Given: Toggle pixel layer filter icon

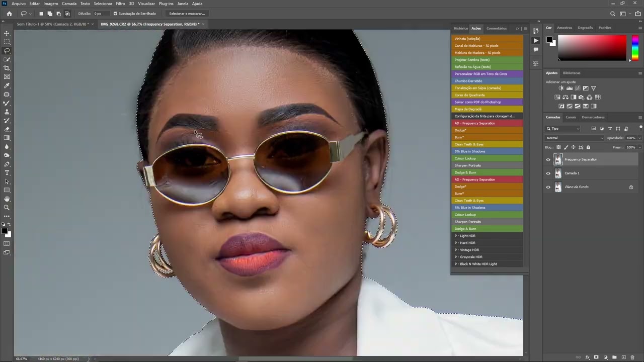Looking at the screenshot, I should tap(594, 129).
